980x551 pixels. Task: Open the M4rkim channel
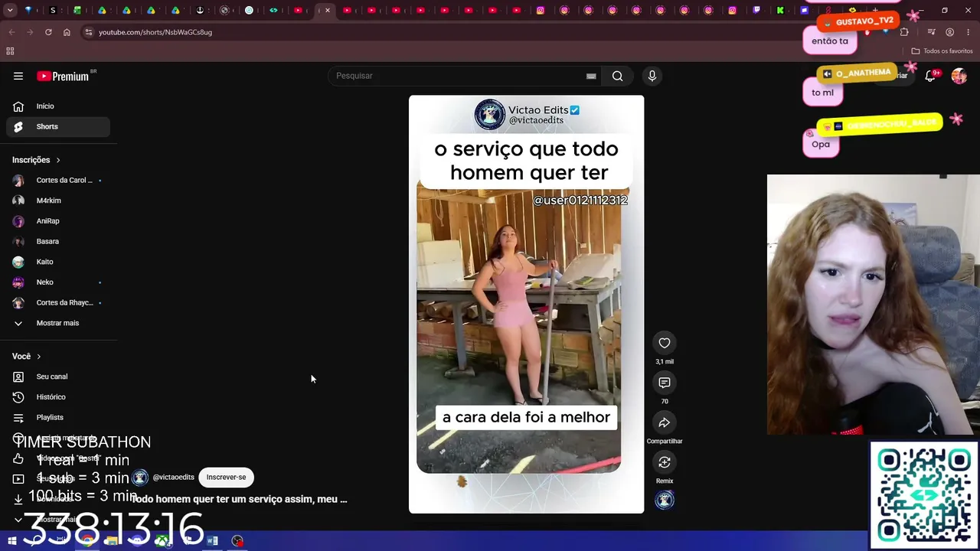click(58, 201)
